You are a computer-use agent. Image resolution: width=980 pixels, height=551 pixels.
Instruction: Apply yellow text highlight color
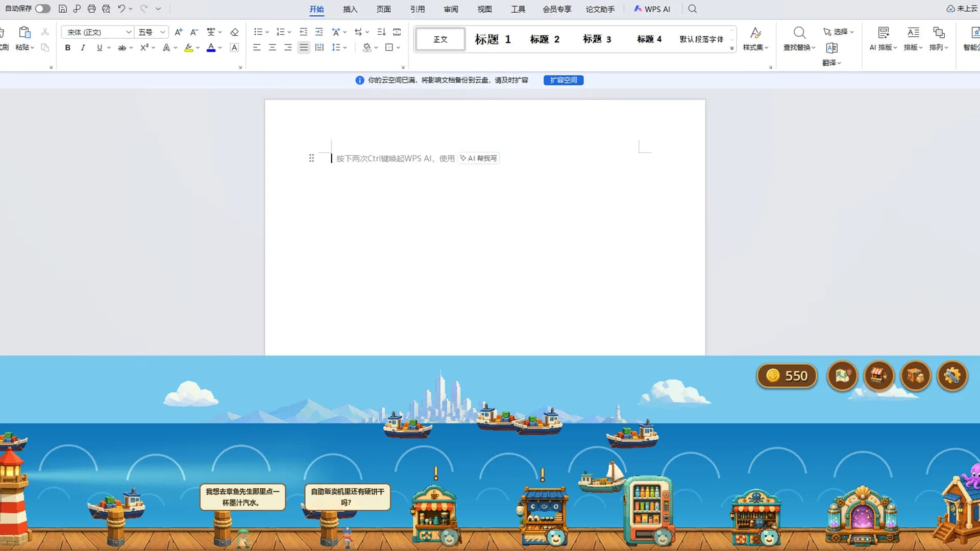click(x=189, y=47)
